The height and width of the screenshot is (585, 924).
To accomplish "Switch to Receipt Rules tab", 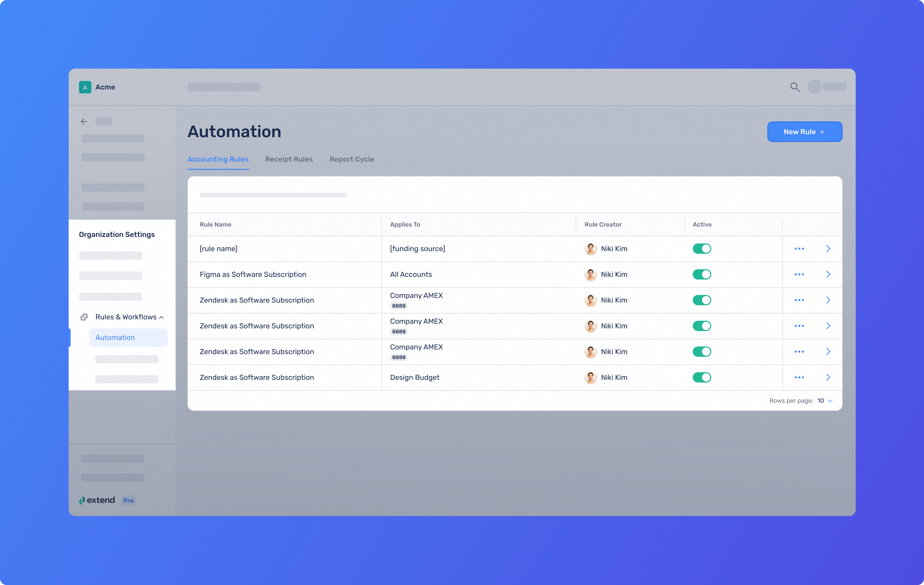I will click(x=288, y=159).
